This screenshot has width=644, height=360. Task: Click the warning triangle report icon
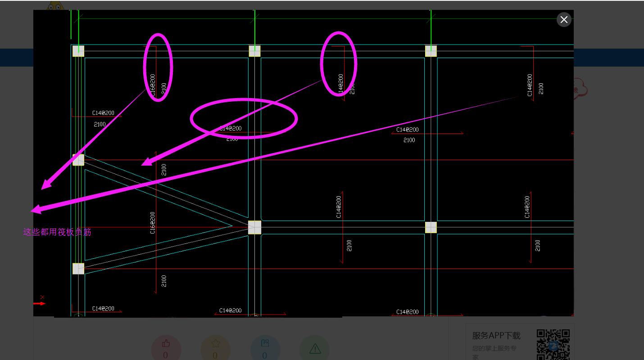tap(315, 348)
